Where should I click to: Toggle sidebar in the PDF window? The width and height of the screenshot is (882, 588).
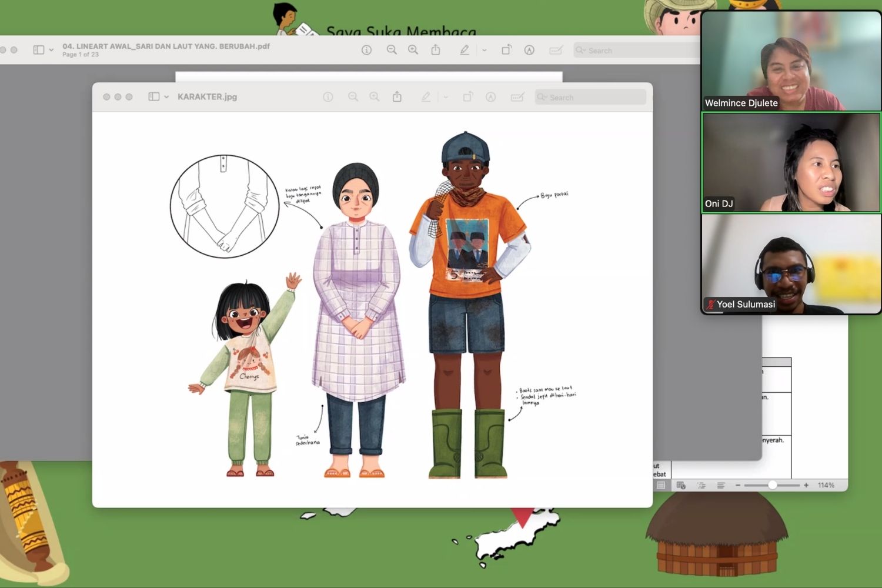point(39,50)
